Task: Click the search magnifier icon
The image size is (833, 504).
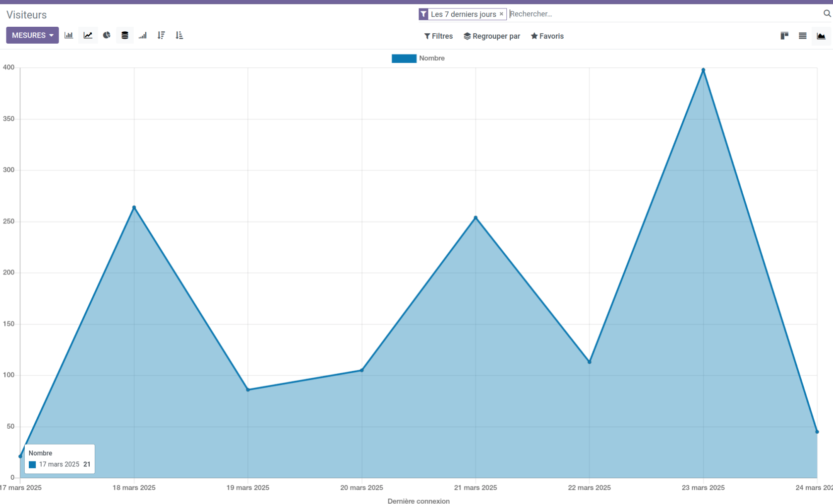Action: (827, 14)
